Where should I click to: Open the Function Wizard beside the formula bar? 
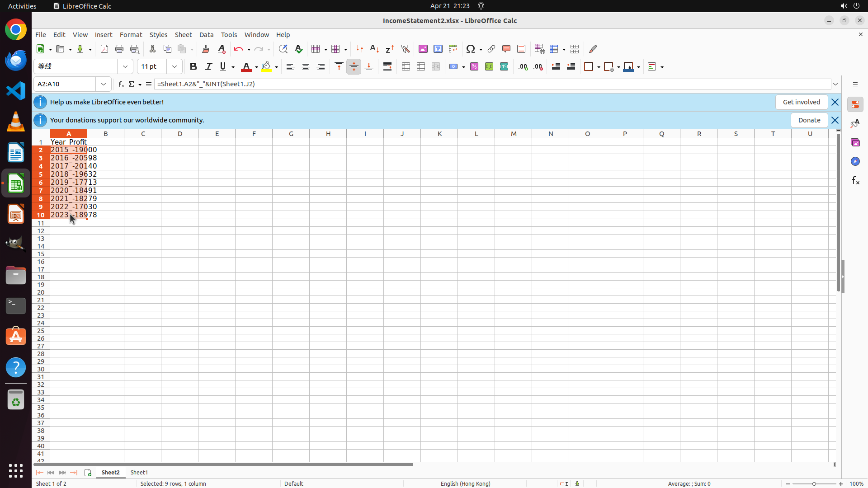pyautogui.click(x=121, y=84)
